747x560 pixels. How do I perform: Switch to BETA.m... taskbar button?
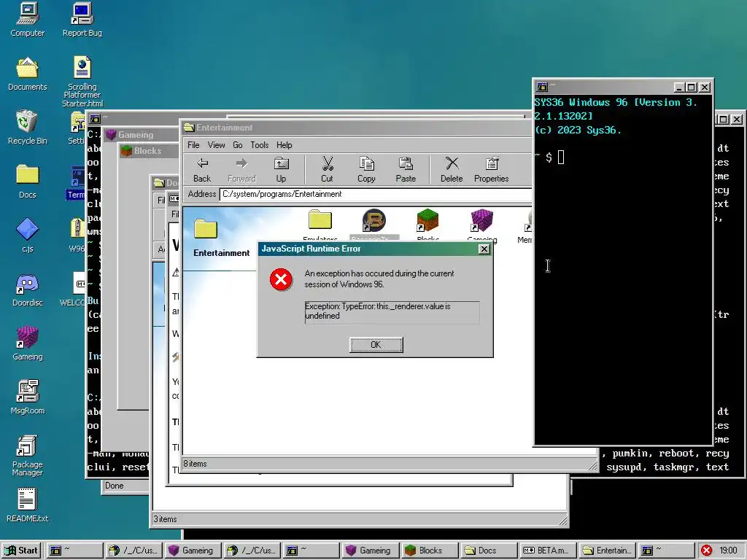549,551
